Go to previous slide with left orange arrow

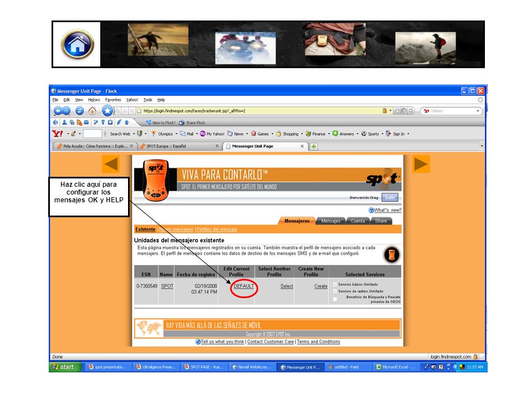(111, 164)
